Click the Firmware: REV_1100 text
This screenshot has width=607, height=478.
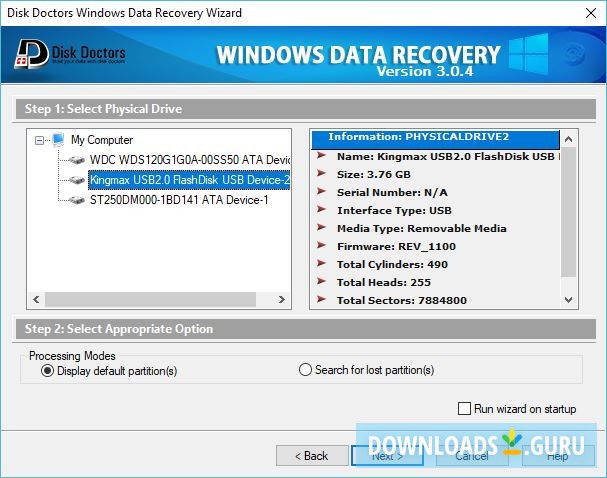click(x=396, y=246)
